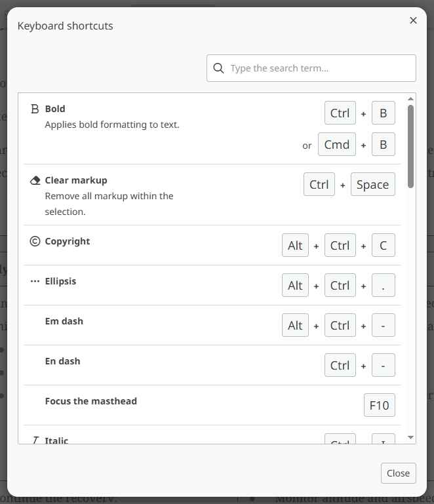Click the shortcut list scrollbar thumb
The height and width of the screenshot is (504, 434).
pyautogui.click(x=410, y=145)
